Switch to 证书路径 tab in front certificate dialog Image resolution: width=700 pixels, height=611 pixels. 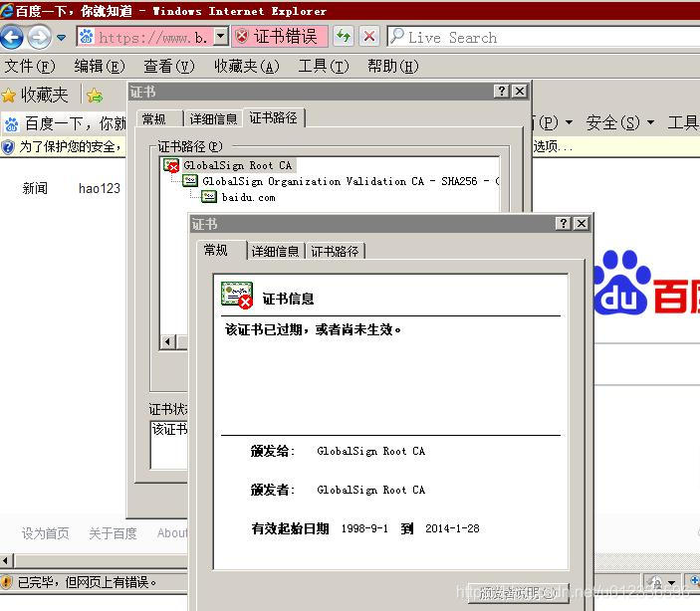335,252
